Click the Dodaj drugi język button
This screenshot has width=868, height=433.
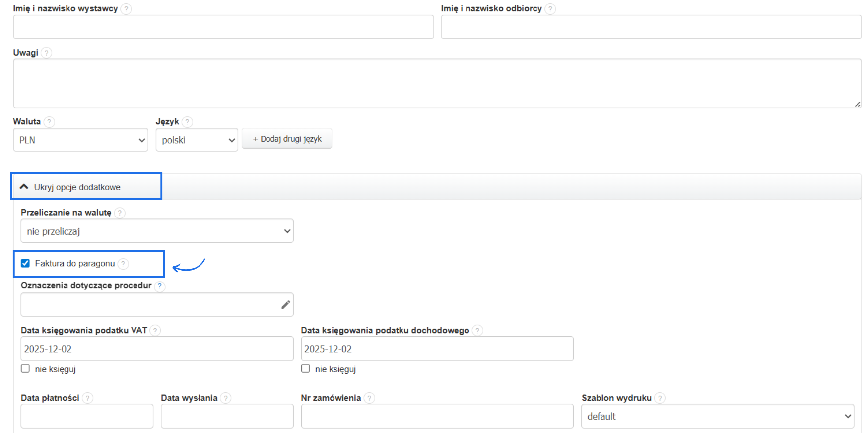(287, 139)
